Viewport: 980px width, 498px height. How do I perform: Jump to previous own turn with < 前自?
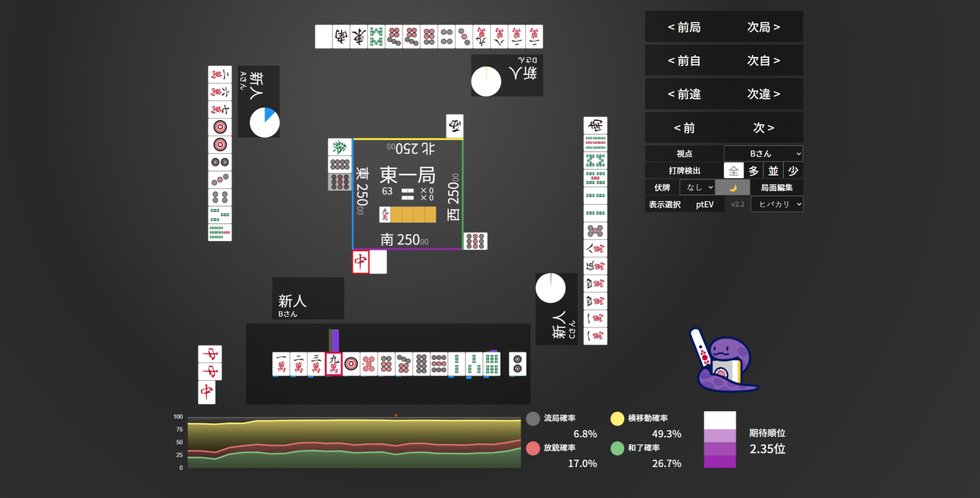coord(684,61)
